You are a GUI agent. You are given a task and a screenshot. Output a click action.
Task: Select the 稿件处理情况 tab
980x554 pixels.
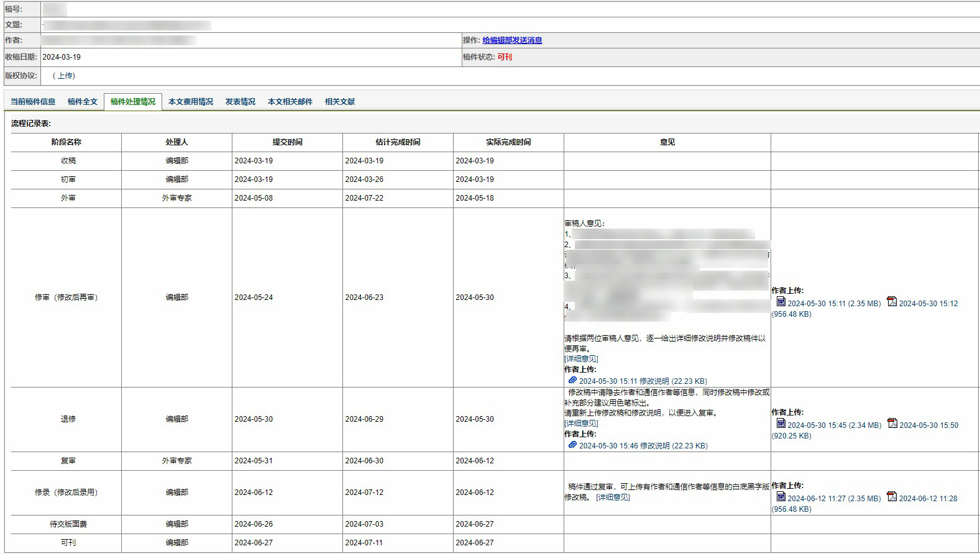[x=133, y=102]
